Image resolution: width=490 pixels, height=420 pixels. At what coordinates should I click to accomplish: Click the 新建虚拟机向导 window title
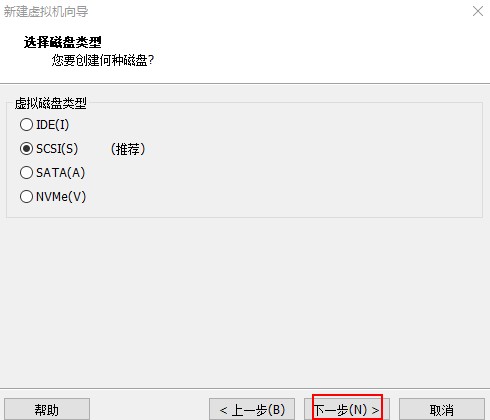46,12
